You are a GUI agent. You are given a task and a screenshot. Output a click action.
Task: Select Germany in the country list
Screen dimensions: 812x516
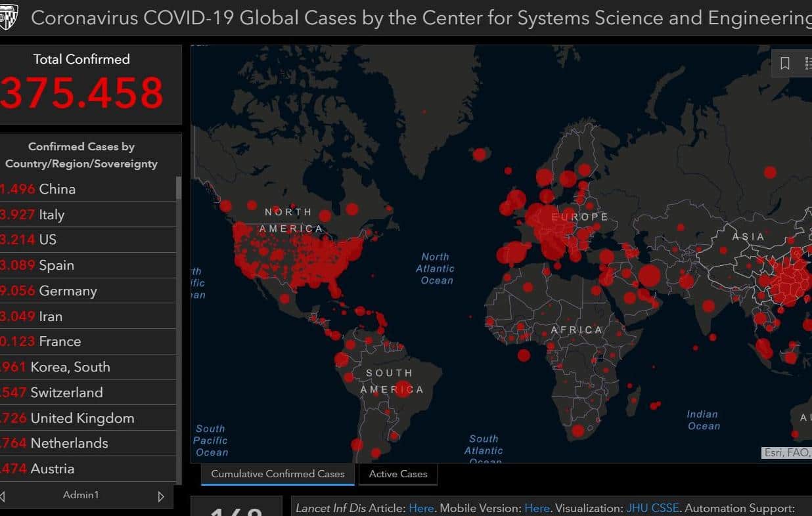point(88,291)
